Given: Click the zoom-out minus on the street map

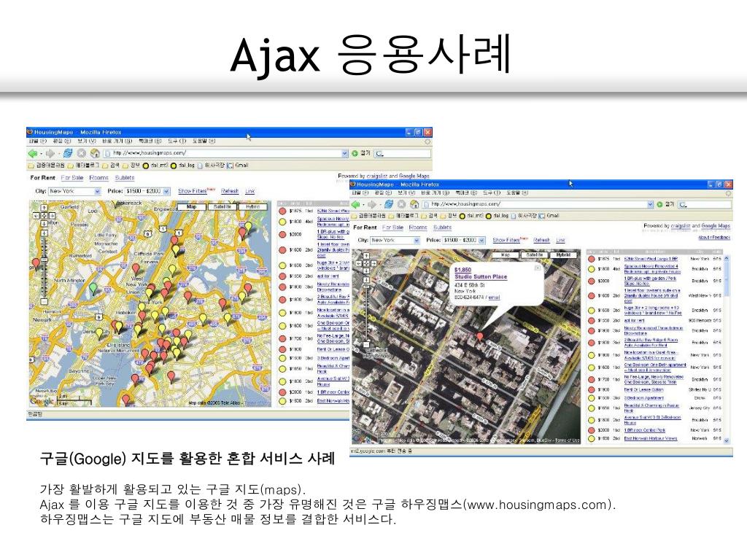Looking at the screenshot, I should (x=44, y=301).
